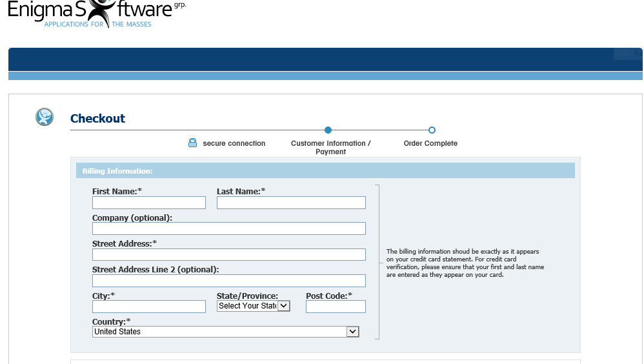Click the 'secure connection' label

pos(234,143)
